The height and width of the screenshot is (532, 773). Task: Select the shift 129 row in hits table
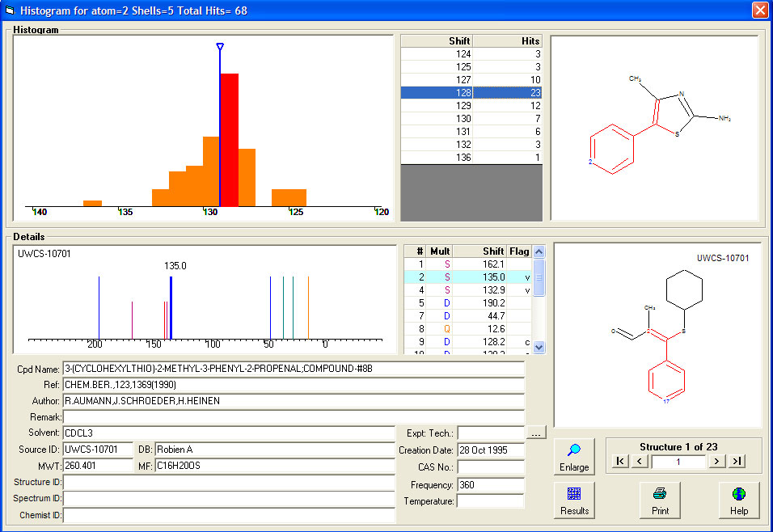click(471, 106)
